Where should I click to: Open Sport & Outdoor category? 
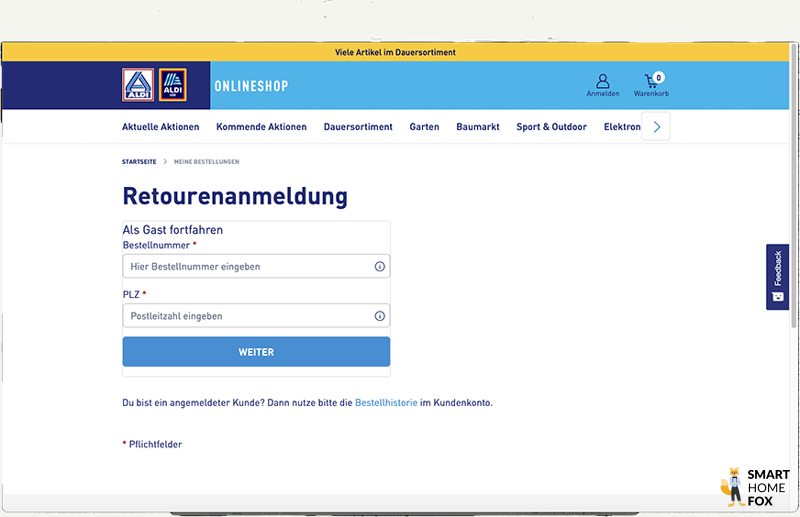pos(552,127)
